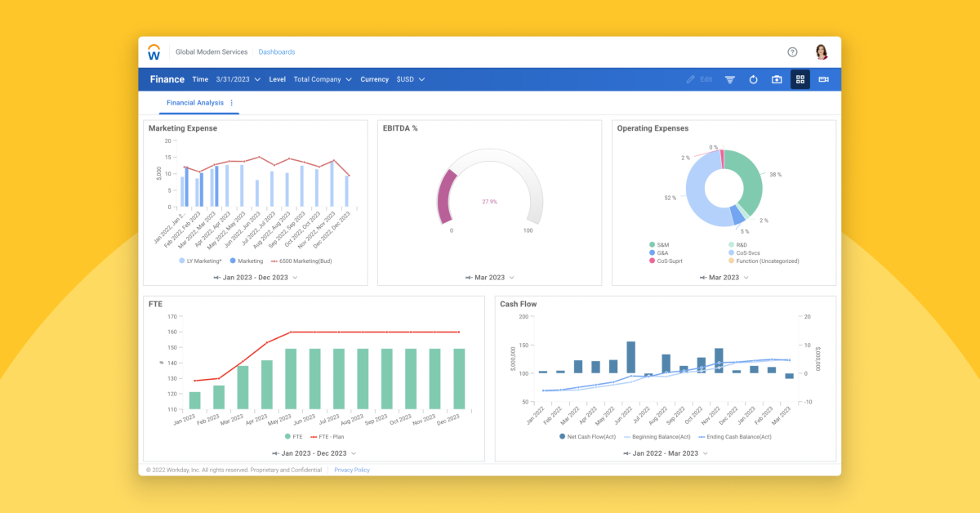The width and height of the screenshot is (980, 513).
Task: Take a snapshot using the camera icon
Action: tap(777, 79)
